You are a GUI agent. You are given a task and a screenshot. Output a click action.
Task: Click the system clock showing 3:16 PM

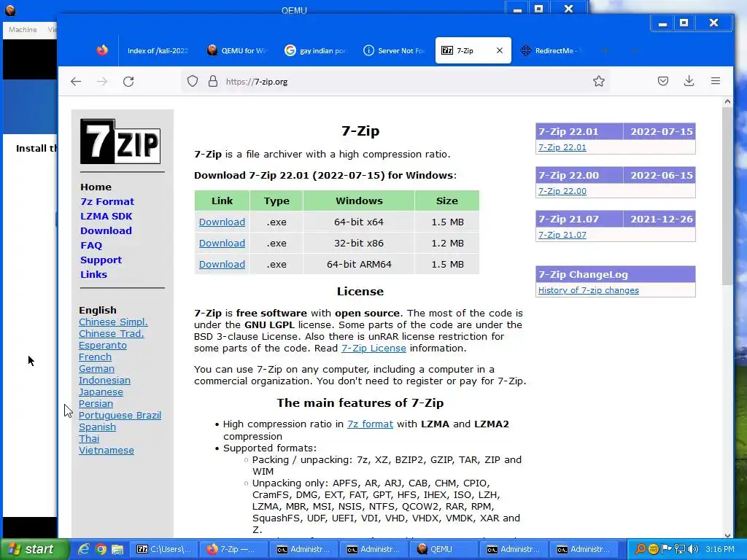pos(720,549)
